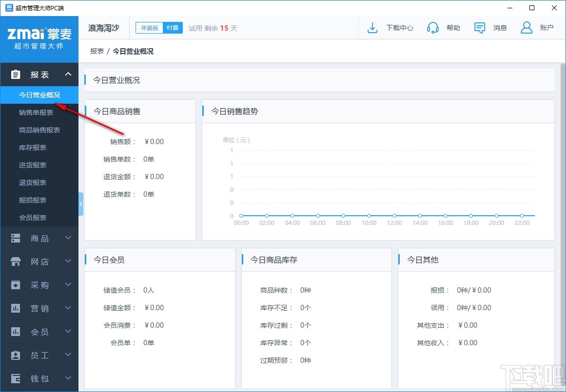
Task: Click the 今日销售趋势 card title
Action: coord(234,112)
